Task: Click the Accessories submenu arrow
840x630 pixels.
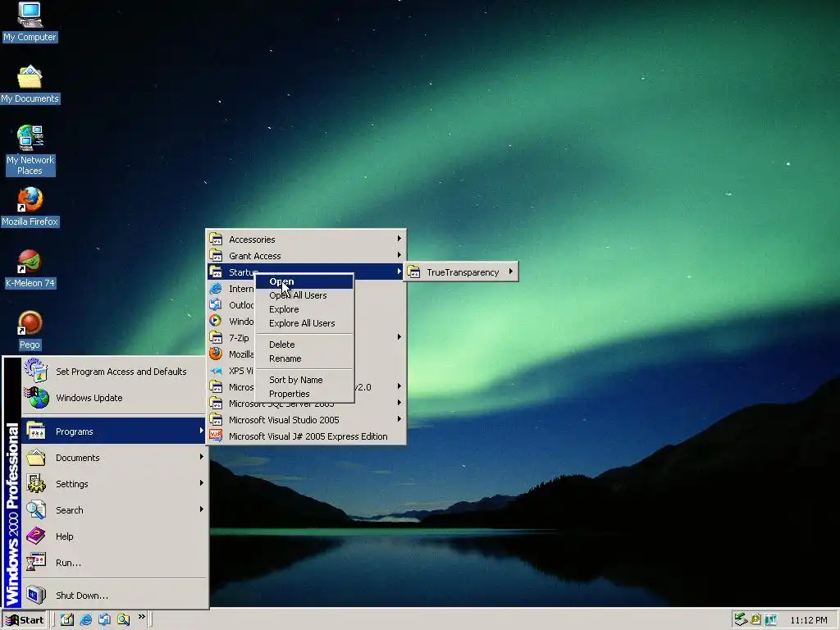Action: click(399, 239)
